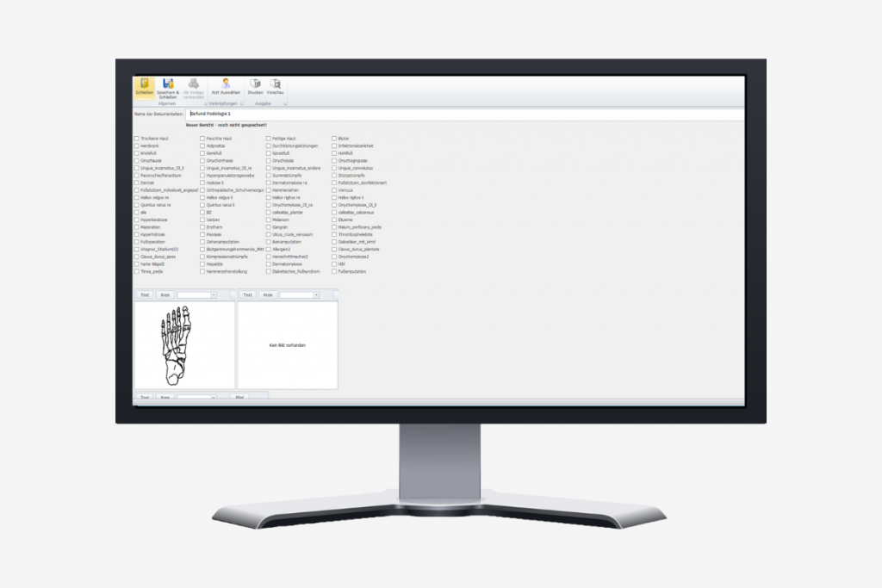Expand the Allgemein group launcher arrow
Image resolution: width=882 pixels, height=588 pixels.
click(203, 104)
